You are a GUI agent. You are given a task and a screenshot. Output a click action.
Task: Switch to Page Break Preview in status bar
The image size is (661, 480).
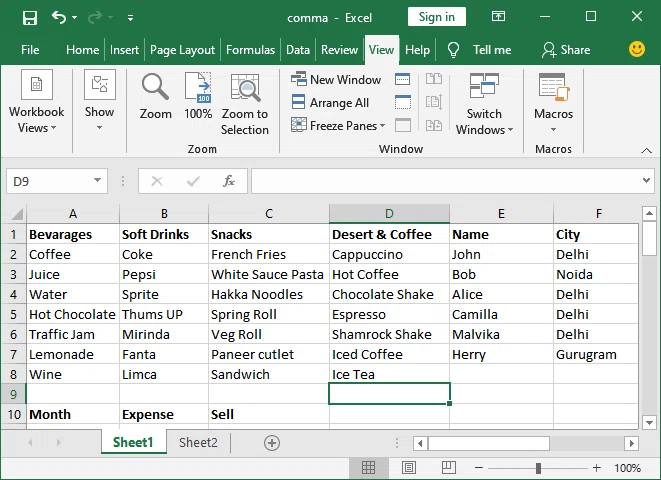point(449,467)
